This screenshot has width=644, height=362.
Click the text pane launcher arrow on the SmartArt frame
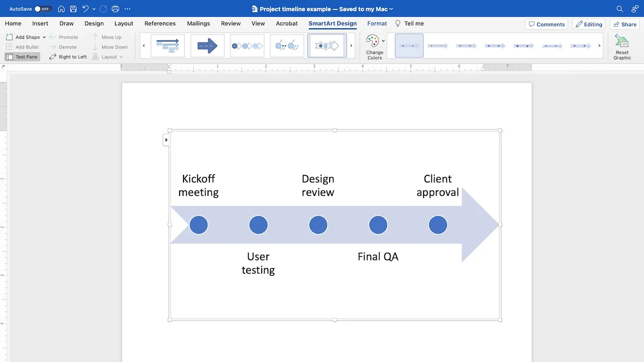click(x=166, y=139)
